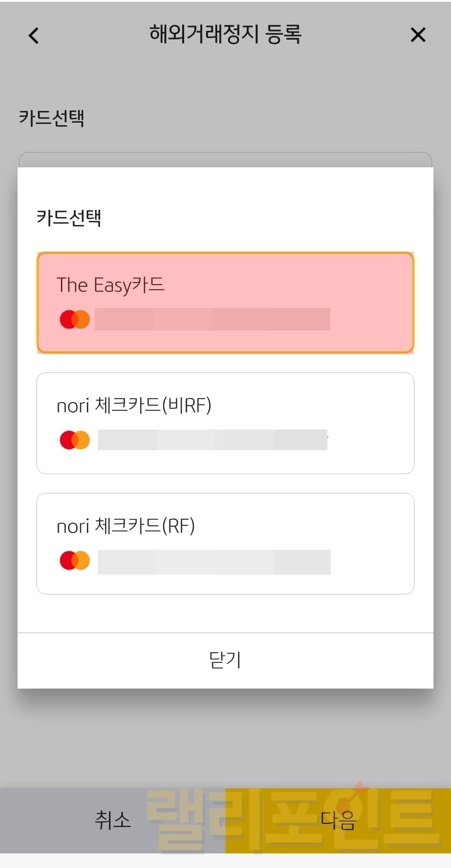This screenshot has height=868, width=451.
Task: Tap the 취소 button at the bottom
Action: tap(113, 820)
